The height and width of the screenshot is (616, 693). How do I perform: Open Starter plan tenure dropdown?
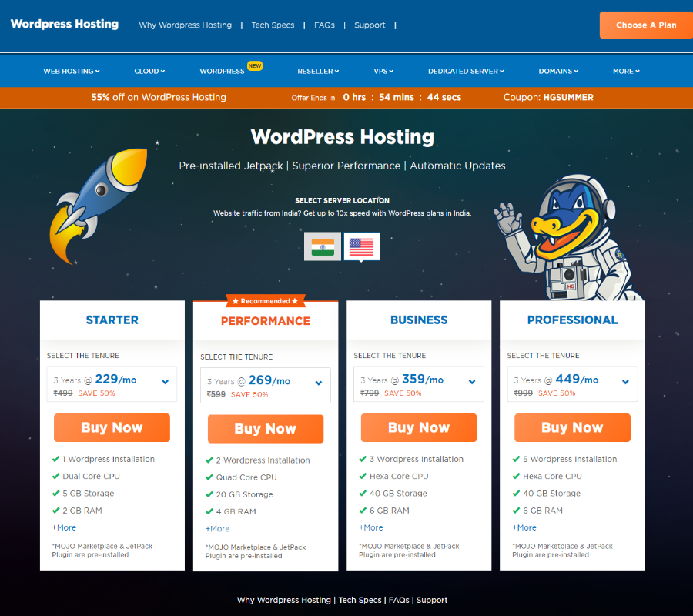point(112,384)
